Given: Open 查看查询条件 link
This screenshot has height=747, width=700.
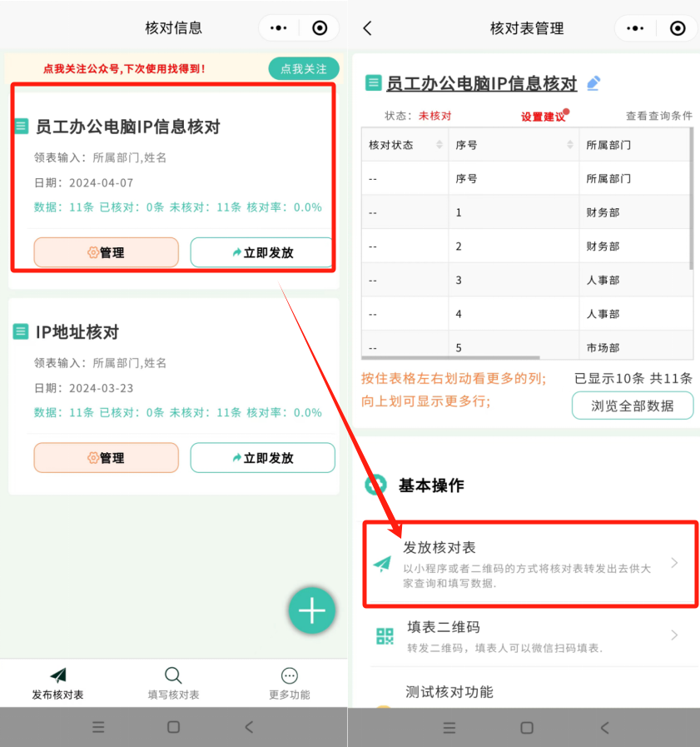Looking at the screenshot, I should [x=659, y=116].
